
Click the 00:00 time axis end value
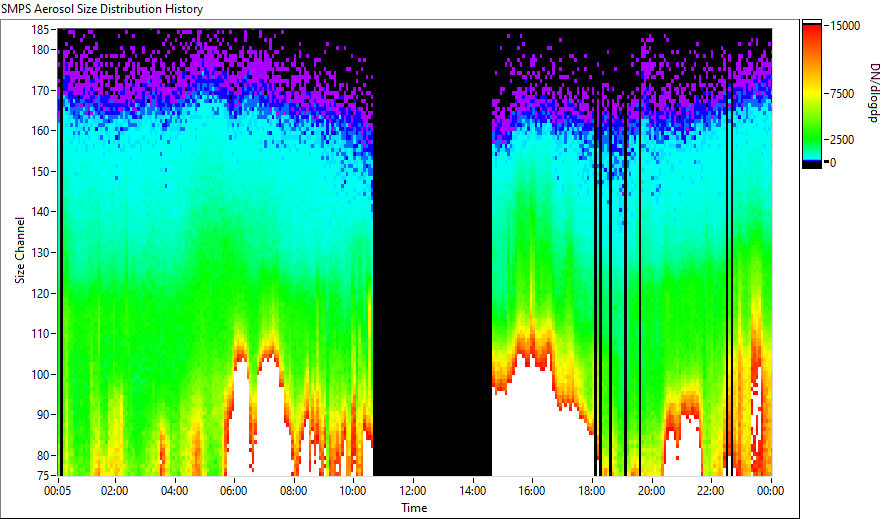click(x=770, y=491)
